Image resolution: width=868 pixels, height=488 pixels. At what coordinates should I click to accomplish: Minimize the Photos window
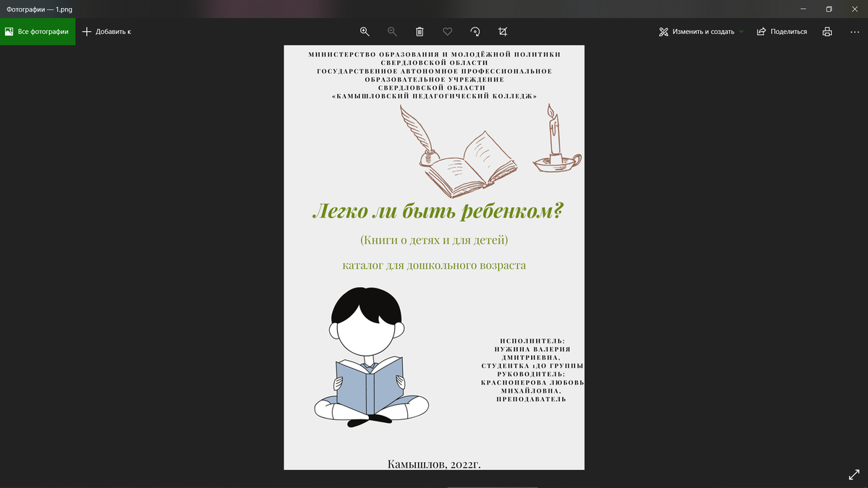[x=804, y=9]
